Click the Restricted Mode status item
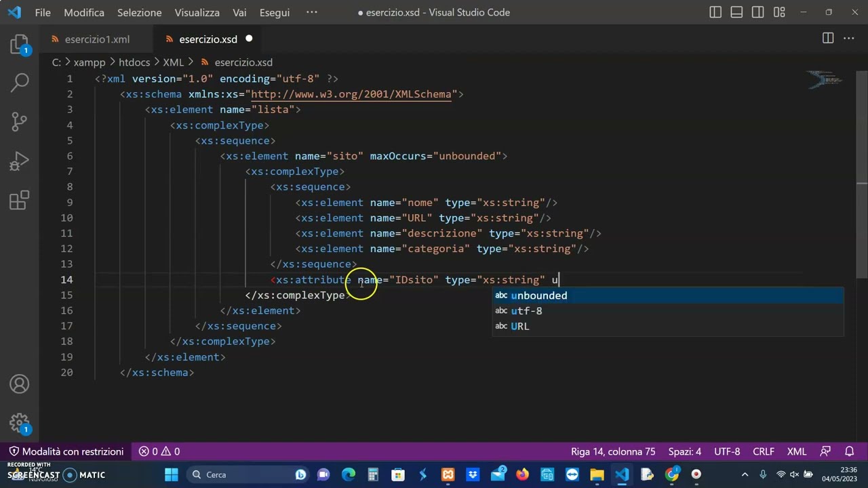The image size is (868, 488). [x=66, y=451]
